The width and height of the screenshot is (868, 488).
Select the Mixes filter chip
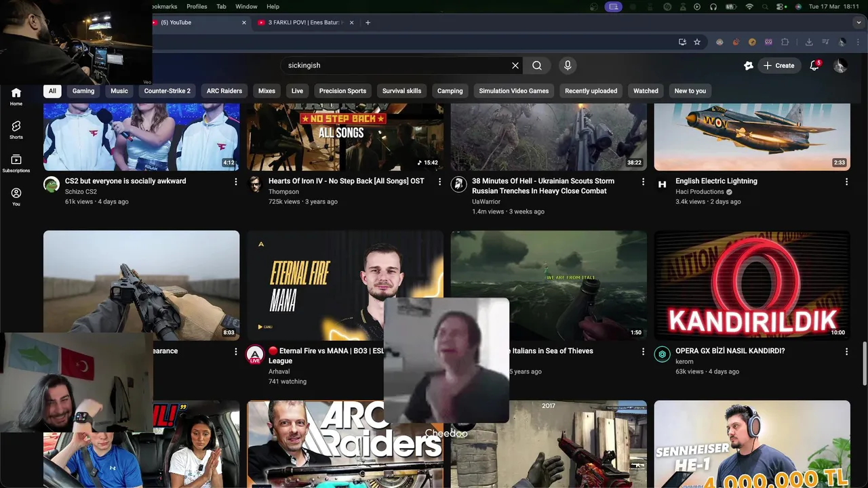[267, 91]
